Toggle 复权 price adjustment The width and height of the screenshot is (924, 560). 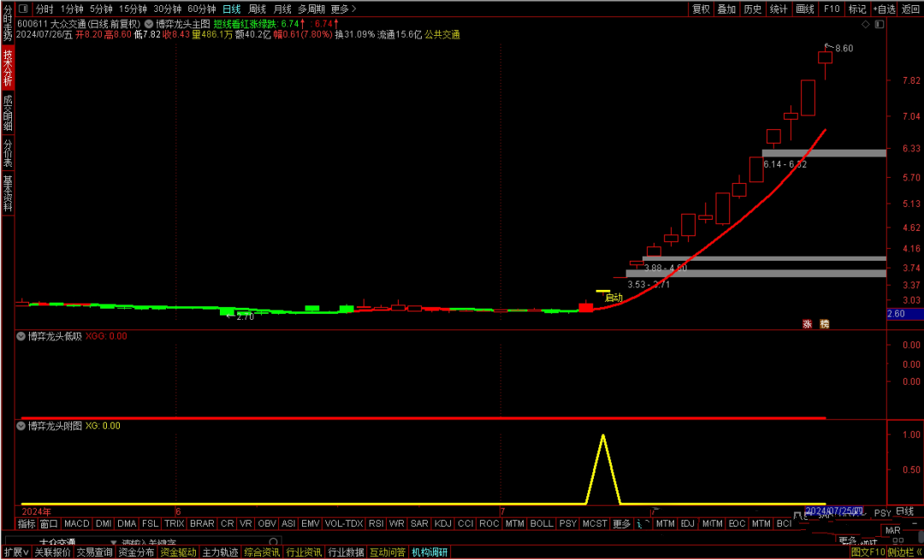(701, 9)
